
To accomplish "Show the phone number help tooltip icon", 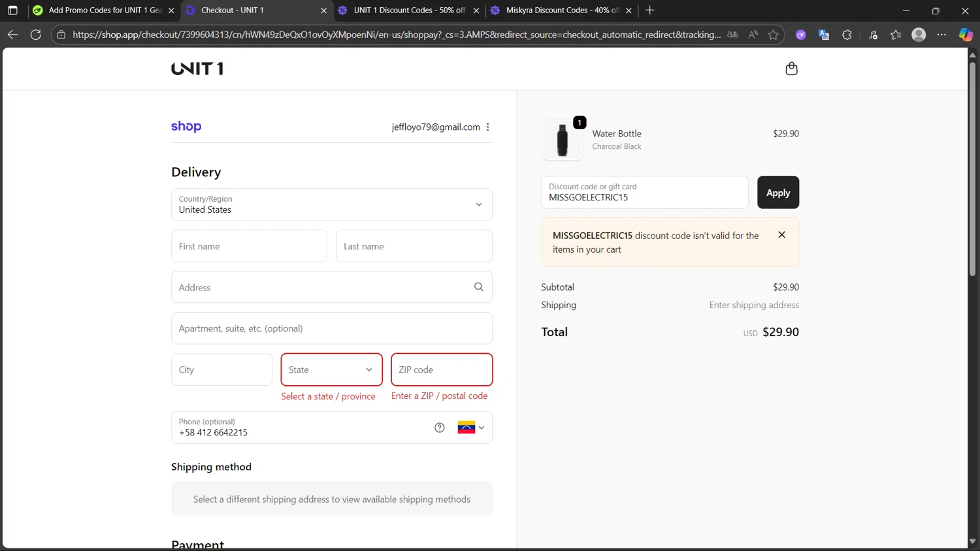I will pyautogui.click(x=440, y=428).
